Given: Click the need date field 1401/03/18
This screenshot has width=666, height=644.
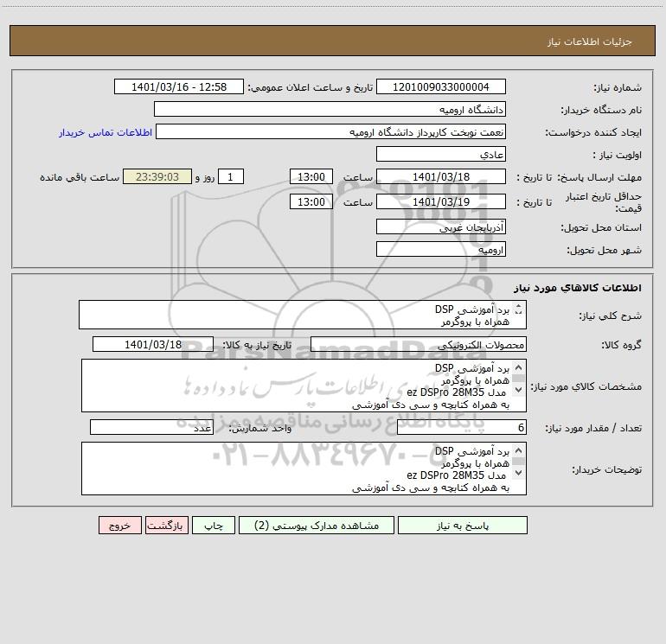Looking at the screenshot, I should [153, 344].
